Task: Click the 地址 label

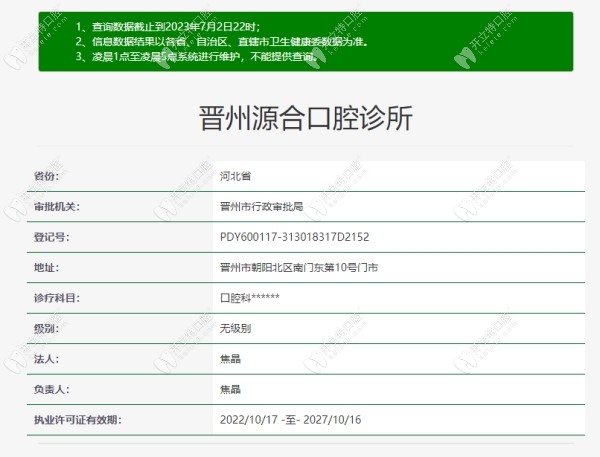Action: point(46,268)
